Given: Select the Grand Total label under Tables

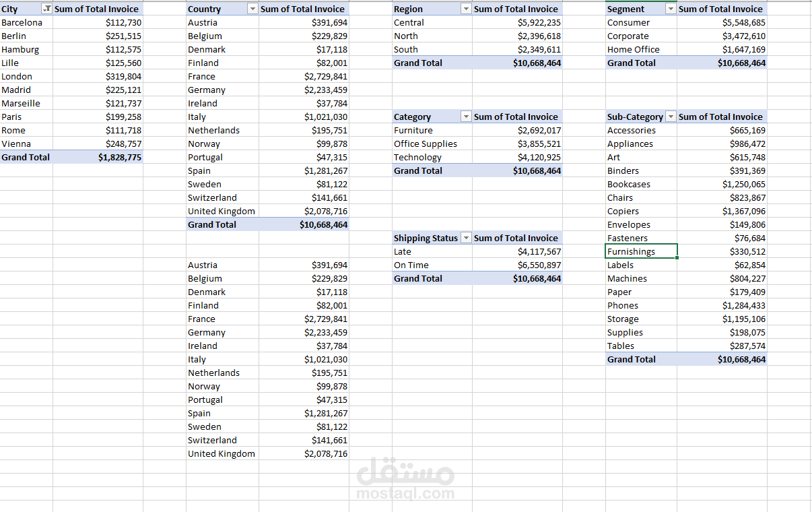Looking at the screenshot, I should [632, 359].
